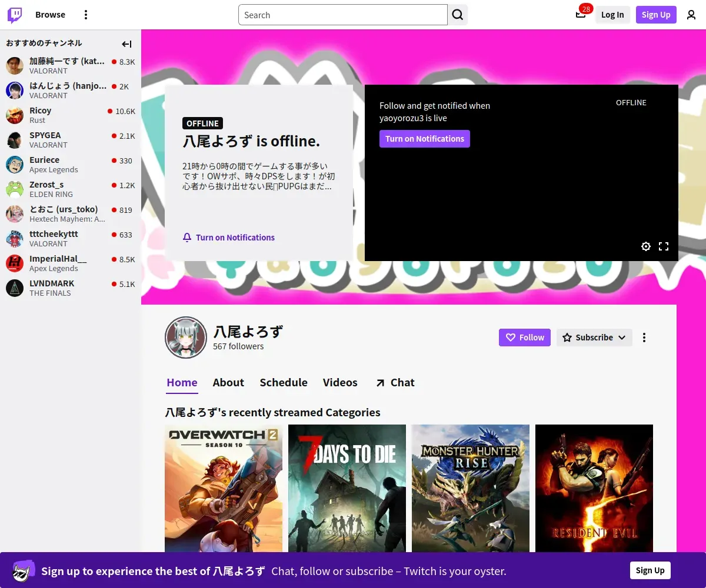Viewport: 706px width, 588px height.
Task: Open ImperialHal__ channel avatar
Action: 15,263
